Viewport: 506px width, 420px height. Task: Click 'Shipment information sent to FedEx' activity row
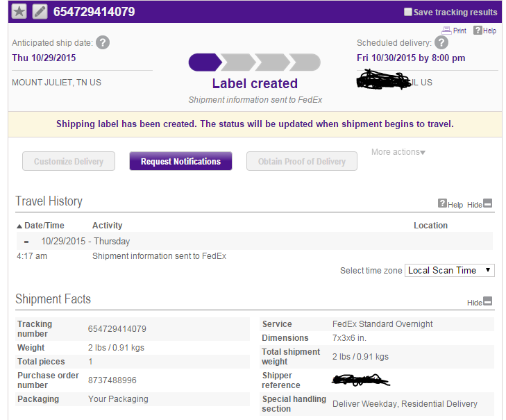click(x=159, y=256)
